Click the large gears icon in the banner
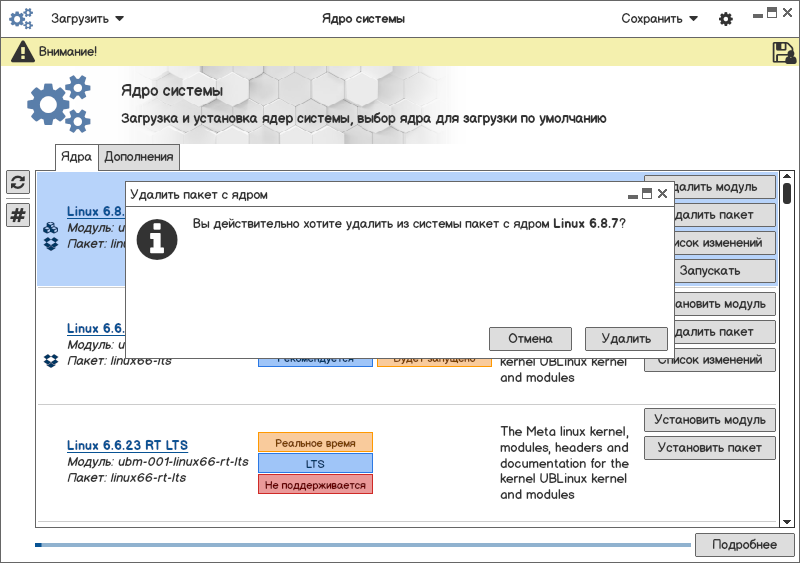 coord(59,104)
